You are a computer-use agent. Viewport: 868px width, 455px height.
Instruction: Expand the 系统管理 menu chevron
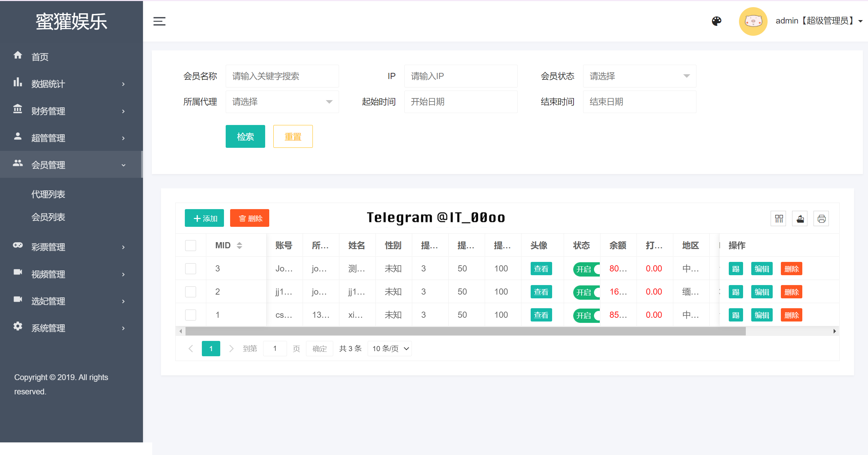[x=123, y=328]
